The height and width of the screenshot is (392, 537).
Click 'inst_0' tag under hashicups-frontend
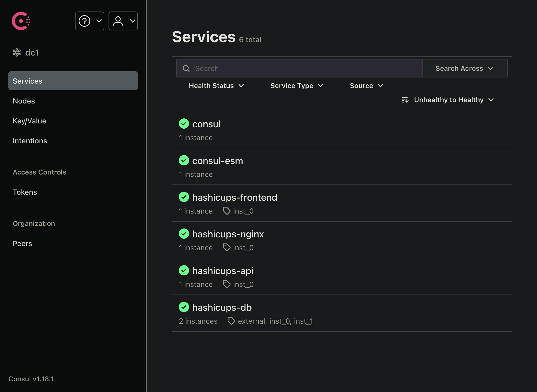243,211
